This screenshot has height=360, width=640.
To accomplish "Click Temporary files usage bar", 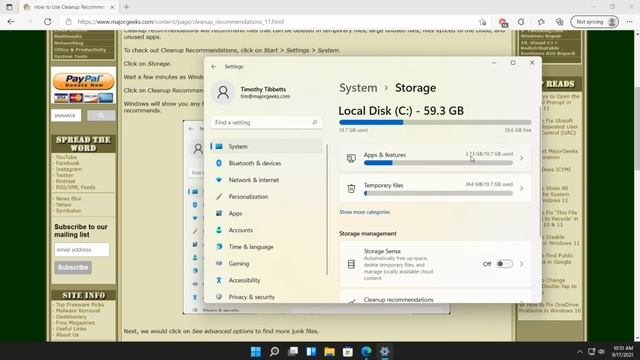I will click(x=438, y=193).
